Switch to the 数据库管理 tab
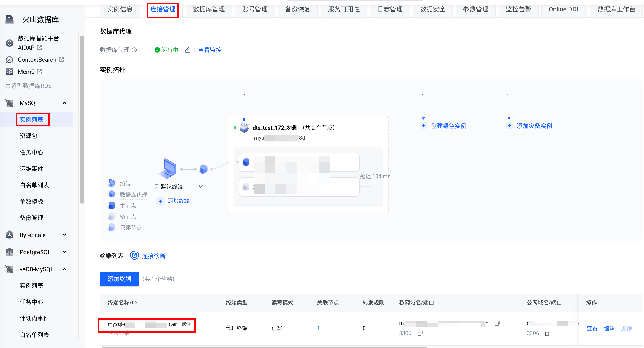This screenshot has width=644, height=348. click(208, 10)
